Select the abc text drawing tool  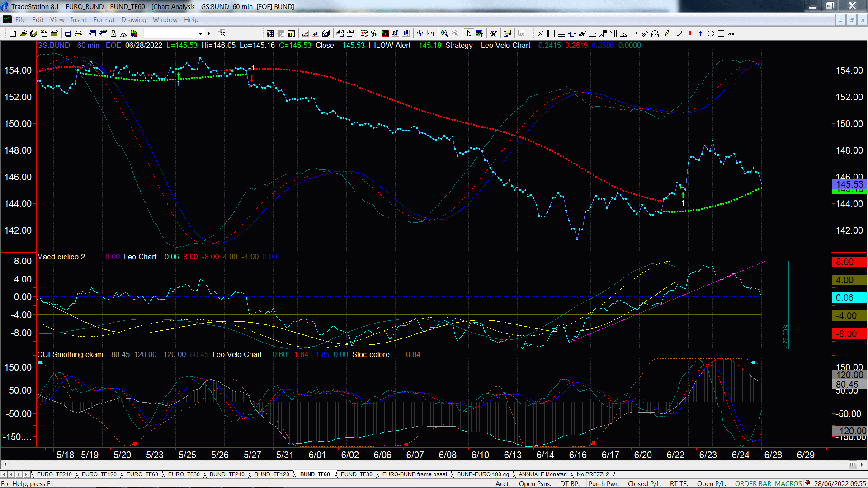pyautogui.click(x=731, y=33)
